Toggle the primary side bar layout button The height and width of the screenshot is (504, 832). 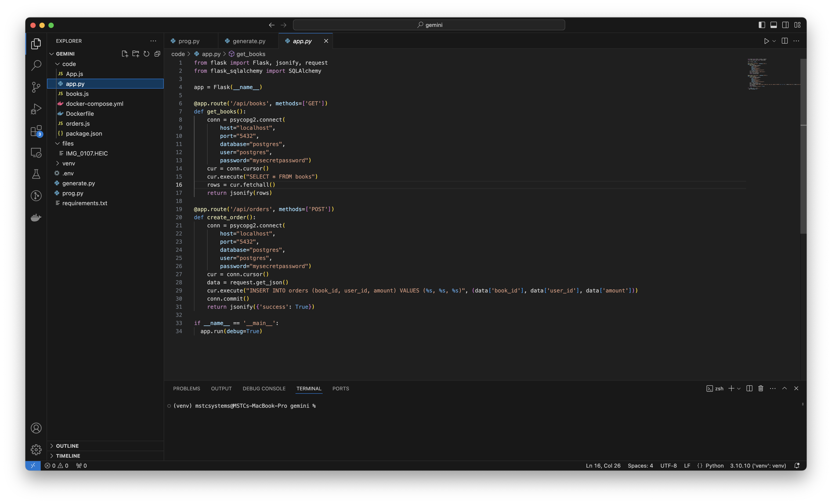pos(762,25)
